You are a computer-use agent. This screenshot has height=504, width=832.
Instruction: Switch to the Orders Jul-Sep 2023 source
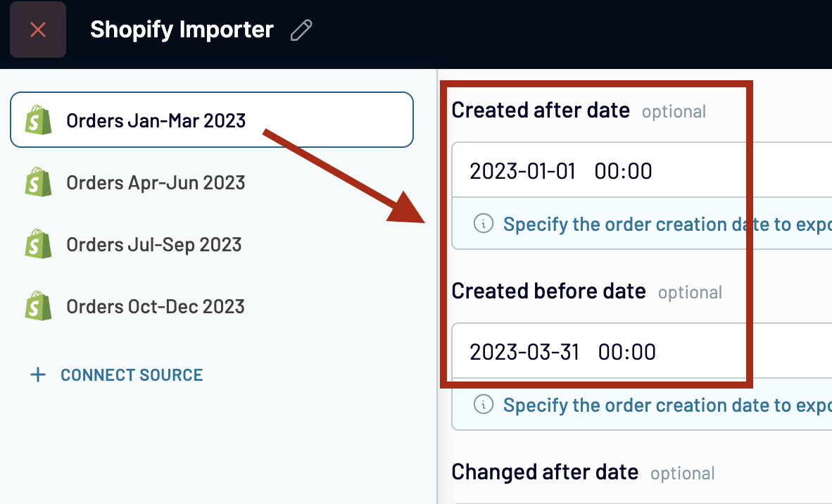[x=153, y=244]
